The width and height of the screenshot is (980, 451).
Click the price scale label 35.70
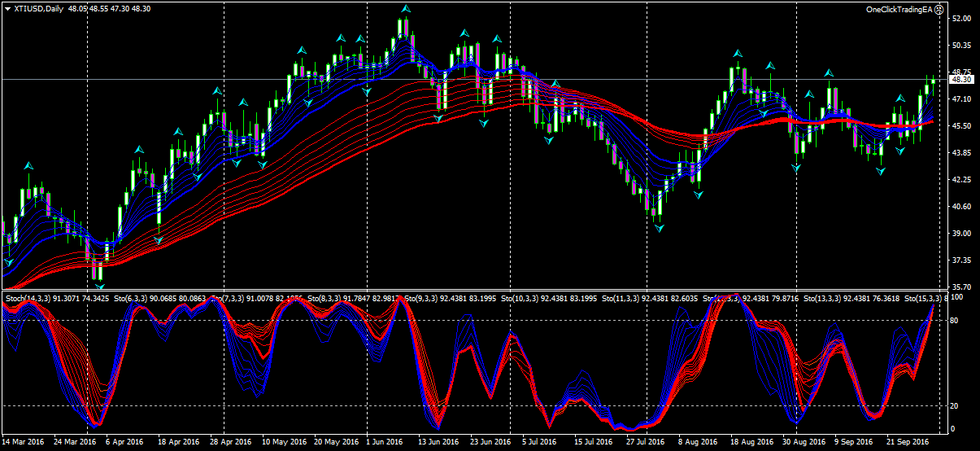960,287
